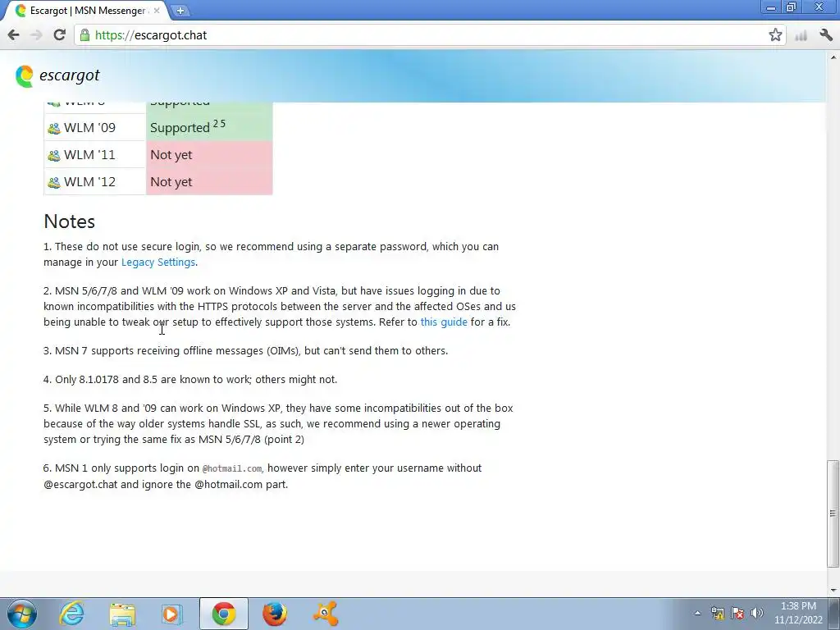Click the green padlock security icon
840x630 pixels.
tap(84, 35)
